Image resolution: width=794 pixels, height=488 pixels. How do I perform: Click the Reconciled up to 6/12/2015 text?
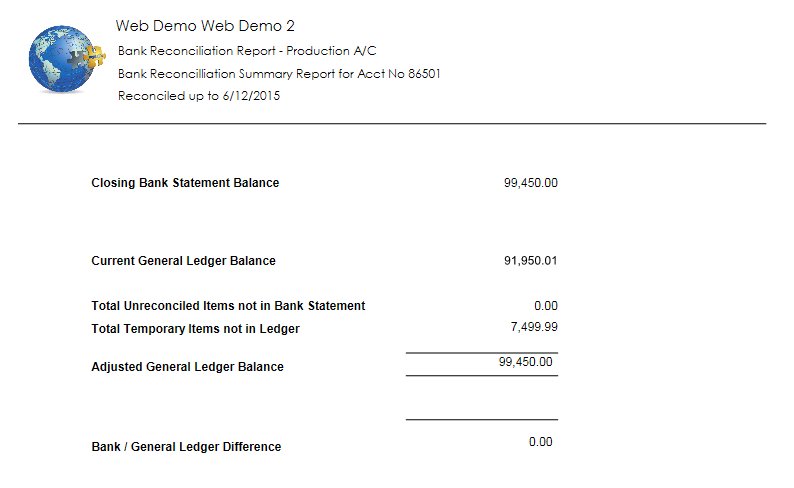(x=199, y=96)
